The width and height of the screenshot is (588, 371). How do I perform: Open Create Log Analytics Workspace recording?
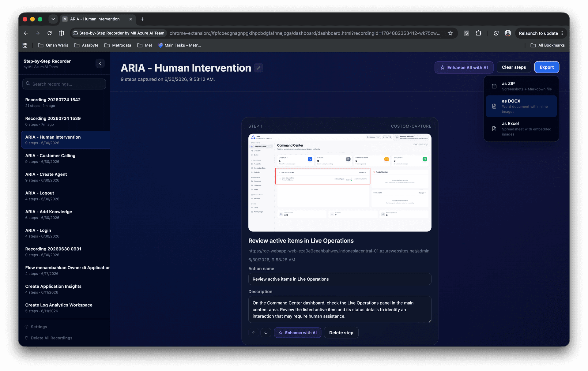point(66,308)
